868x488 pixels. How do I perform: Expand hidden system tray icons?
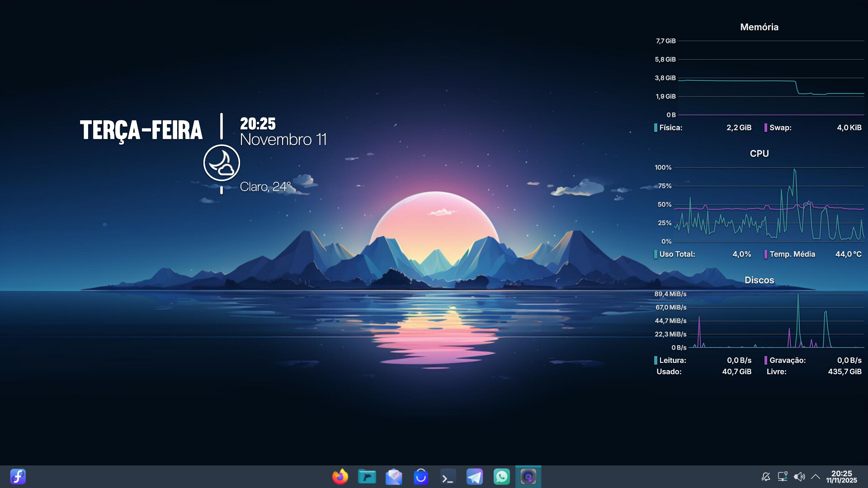(816, 477)
